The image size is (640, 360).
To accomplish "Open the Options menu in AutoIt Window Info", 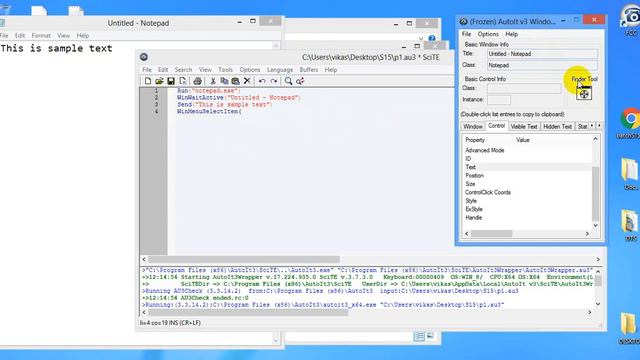I will pyautogui.click(x=488, y=34).
